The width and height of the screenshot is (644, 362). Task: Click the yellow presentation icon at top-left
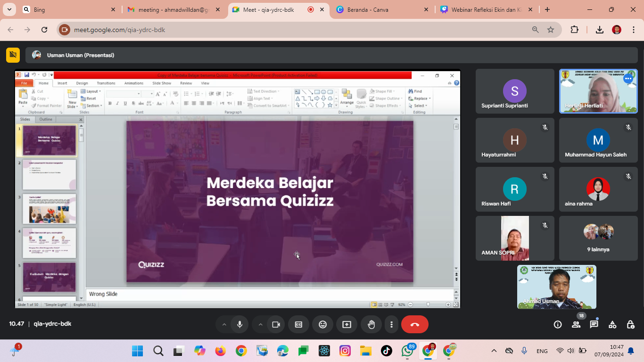click(x=13, y=55)
